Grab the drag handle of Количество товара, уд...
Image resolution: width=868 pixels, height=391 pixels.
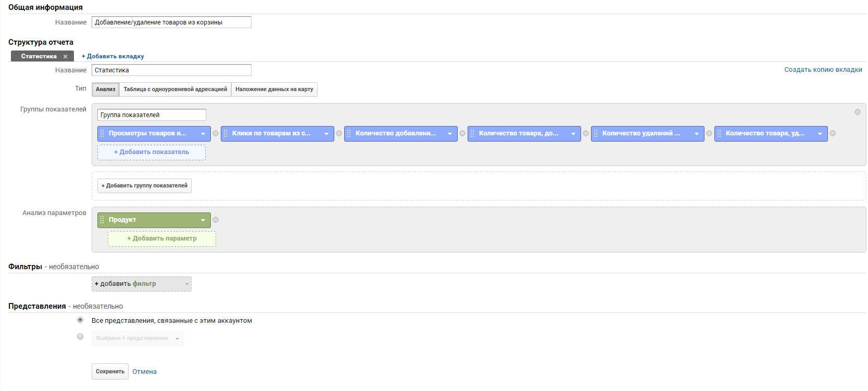(719, 133)
